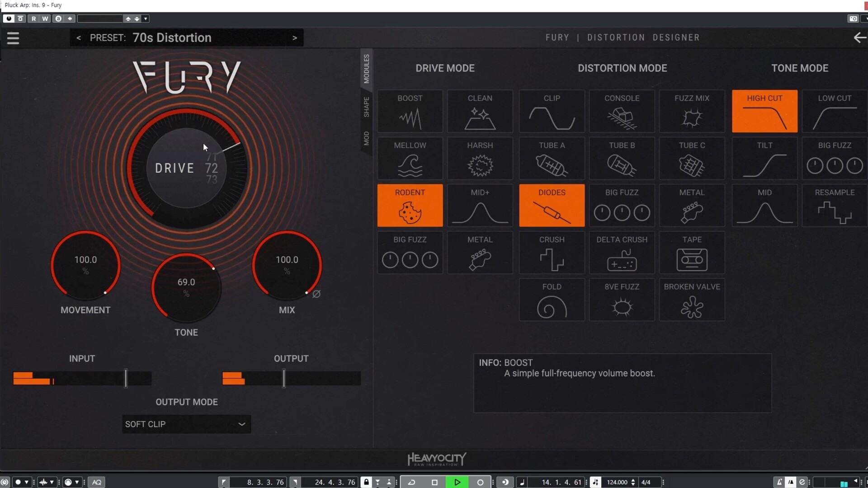Viewport: 868px width, 488px height.
Task: Toggle the plugin power bypass button
Action: (x=9, y=19)
